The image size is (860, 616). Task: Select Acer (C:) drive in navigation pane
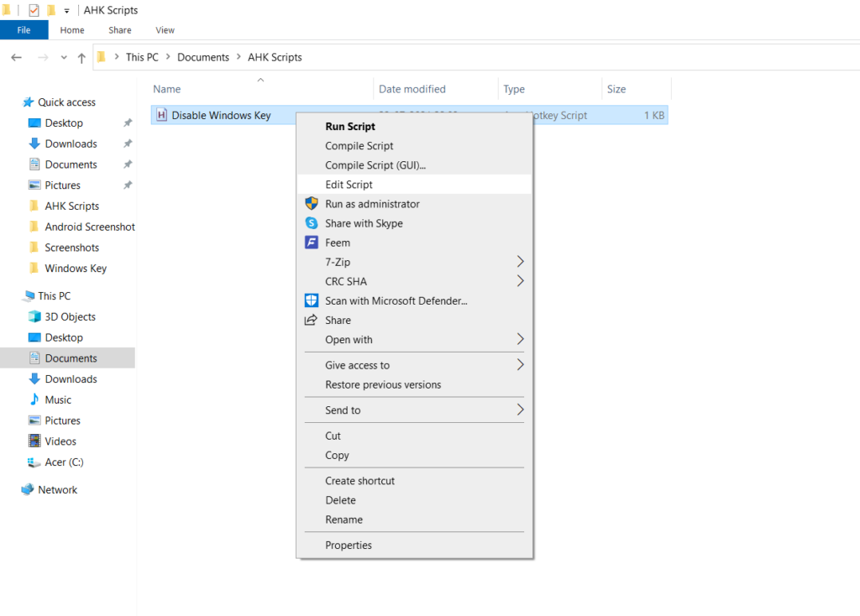click(64, 462)
